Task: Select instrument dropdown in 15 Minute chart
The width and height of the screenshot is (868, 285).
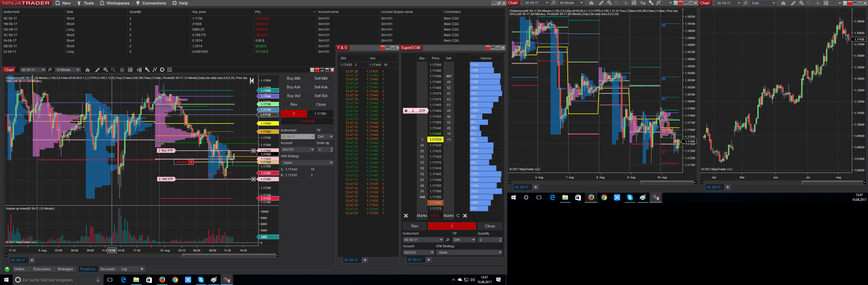Action: click(33, 70)
